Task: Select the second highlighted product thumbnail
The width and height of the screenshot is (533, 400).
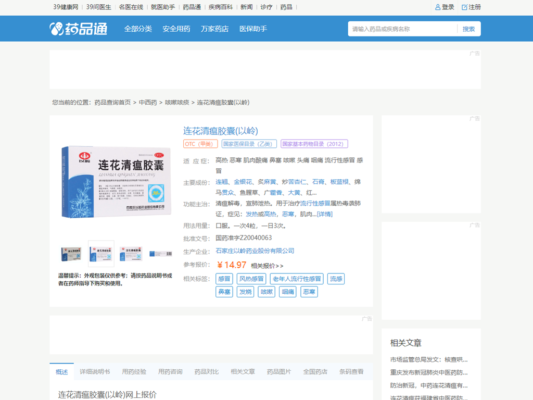Action: [x=101, y=254]
